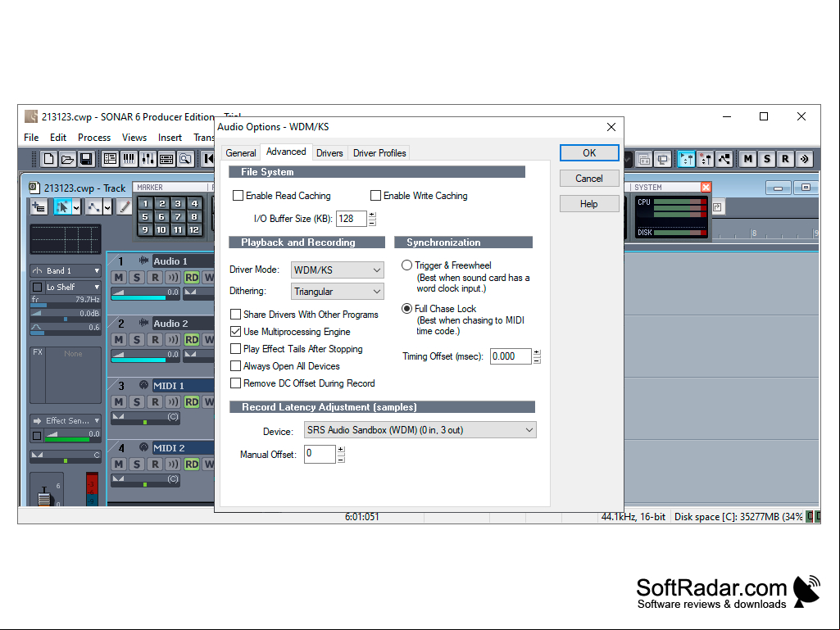Screen dimensions: 840x630
Task: Switch to the Driver Profiles tab
Action: coord(379,152)
